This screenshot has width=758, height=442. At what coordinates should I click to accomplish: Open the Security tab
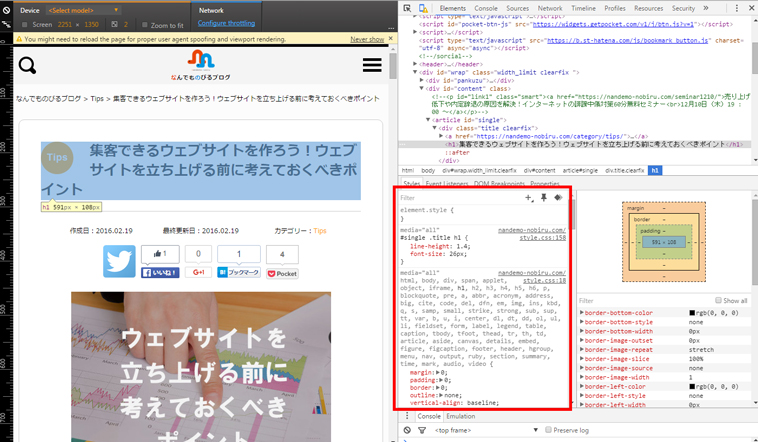click(683, 8)
